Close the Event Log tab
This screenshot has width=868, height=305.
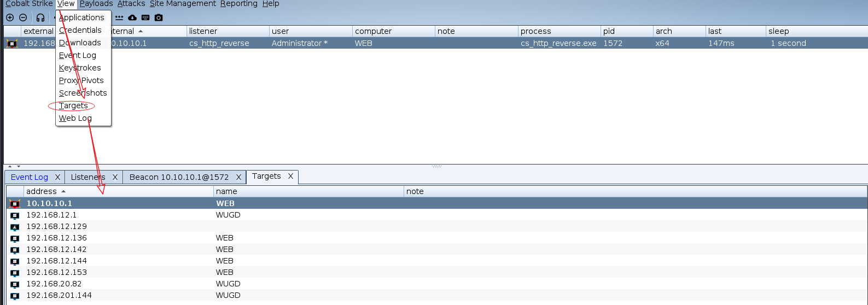pyautogui.click(x=57, y=177)
